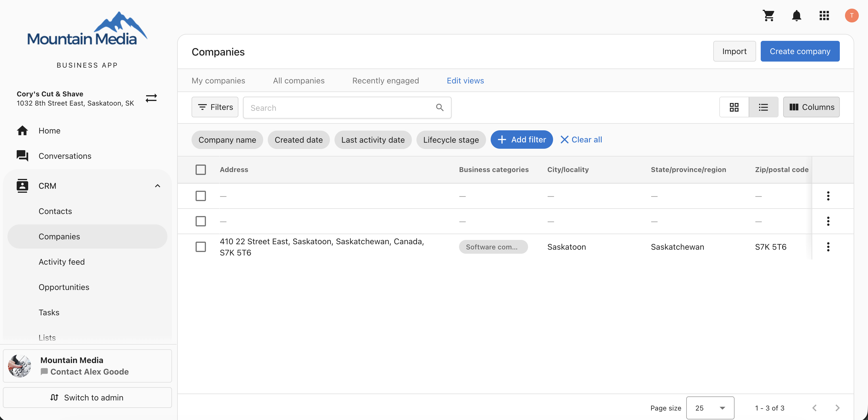Screen dimensions: 868x420
Task: Click the 410 22 Street East address
Action: (x=322, y=247)
